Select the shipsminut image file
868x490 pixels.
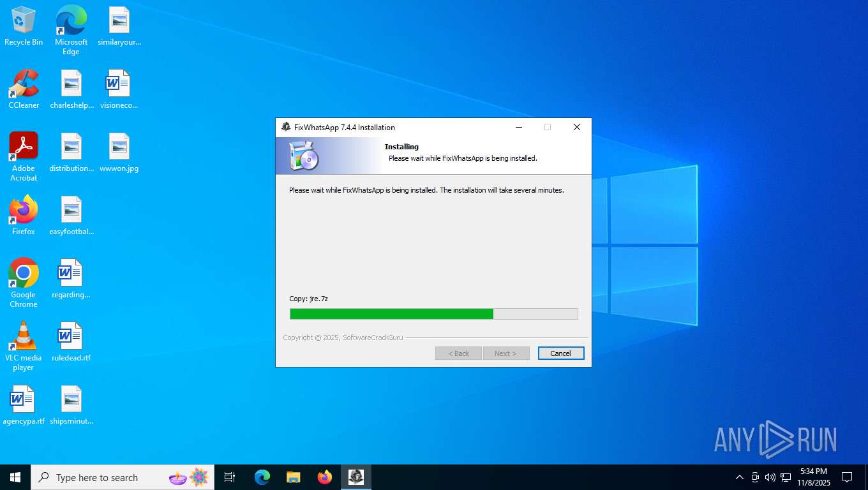(71, 405)
